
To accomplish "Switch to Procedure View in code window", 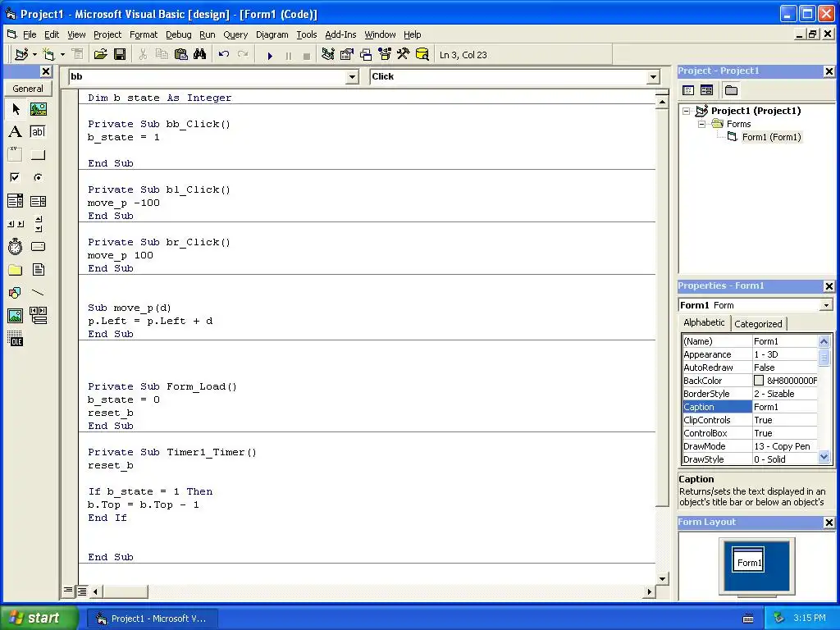I will [x=68, y=591].
